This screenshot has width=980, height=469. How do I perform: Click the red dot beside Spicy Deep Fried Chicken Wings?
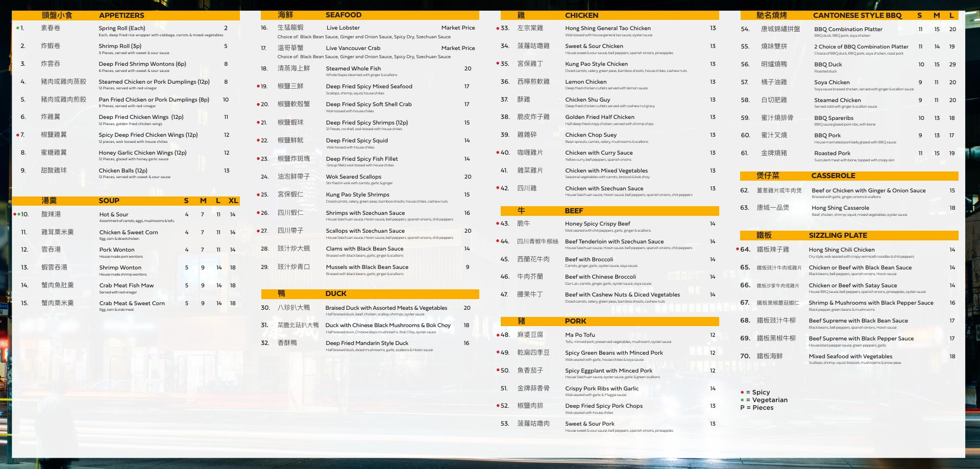pos(18,135)
